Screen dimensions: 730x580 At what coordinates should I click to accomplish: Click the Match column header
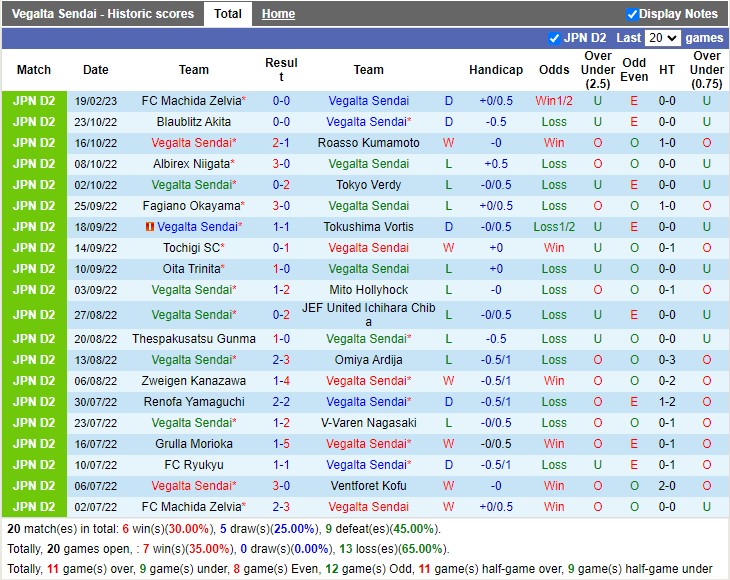[x=34, y=70]
